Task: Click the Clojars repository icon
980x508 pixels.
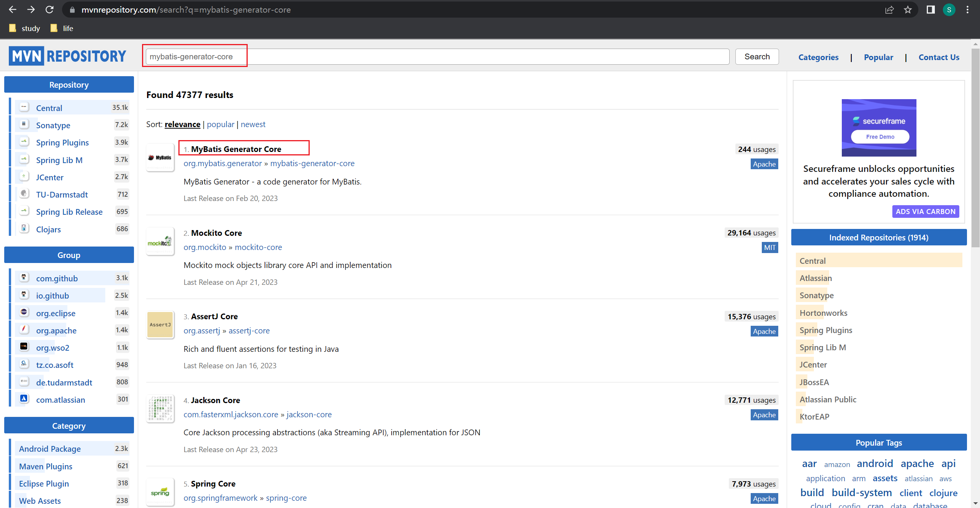Action: (24, 229)
